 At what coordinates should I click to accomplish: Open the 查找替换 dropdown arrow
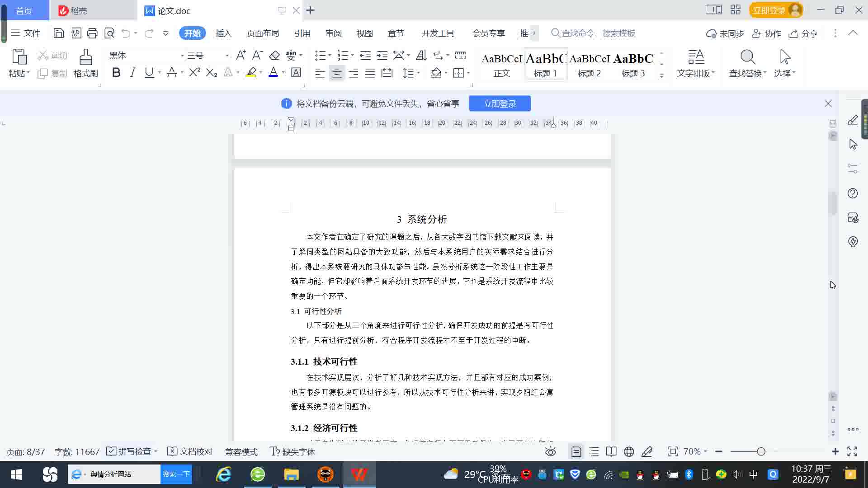point(765,72)
